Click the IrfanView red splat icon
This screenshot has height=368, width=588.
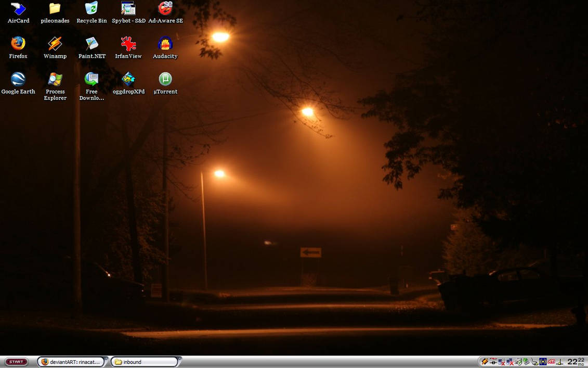pyautogui.click(x=128, y=48)
